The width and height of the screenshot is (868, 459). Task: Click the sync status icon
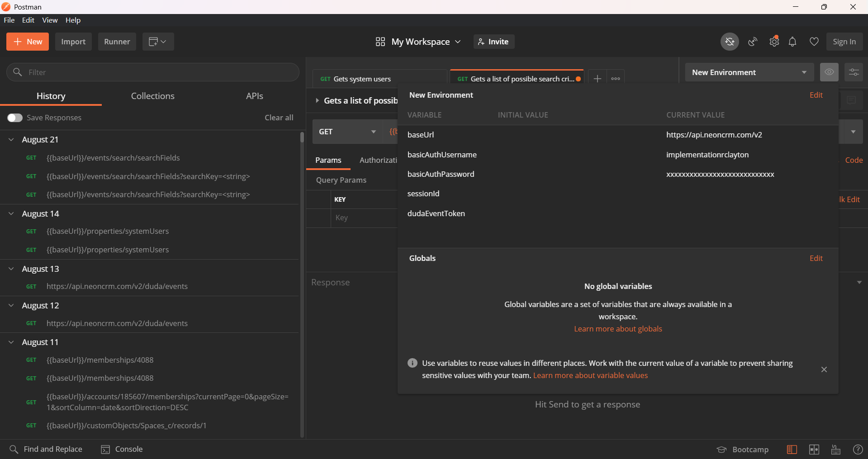click(730, 42)
